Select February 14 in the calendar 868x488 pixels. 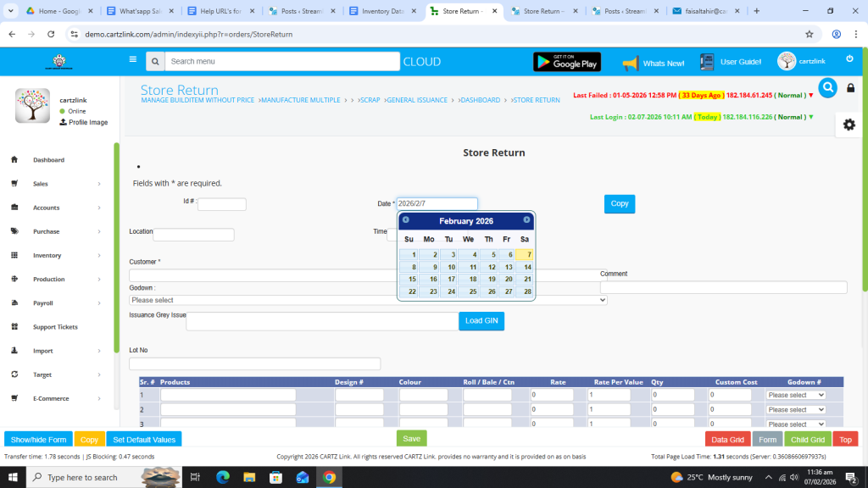(x=525, y=267)
